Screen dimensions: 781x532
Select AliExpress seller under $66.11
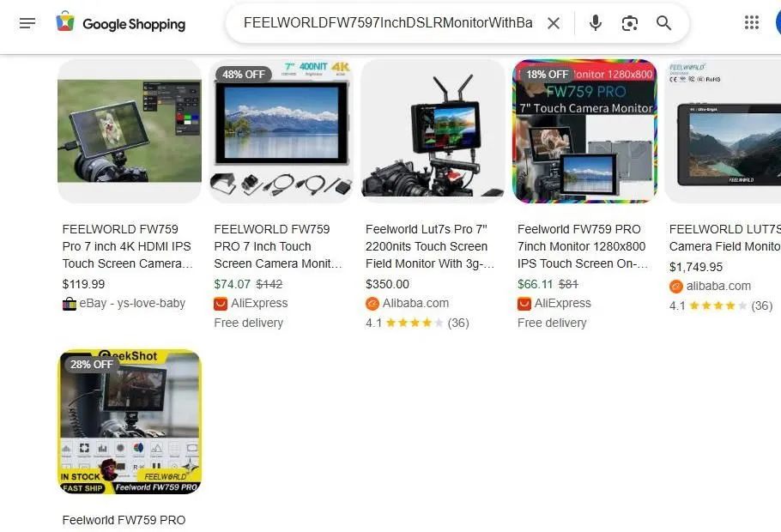(563, 304)
